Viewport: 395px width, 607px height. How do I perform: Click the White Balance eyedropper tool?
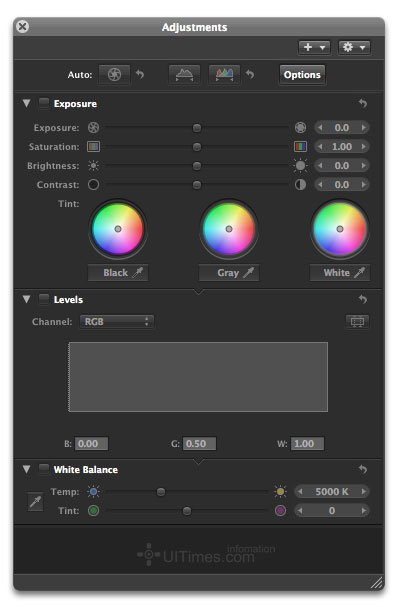(36, 502)
